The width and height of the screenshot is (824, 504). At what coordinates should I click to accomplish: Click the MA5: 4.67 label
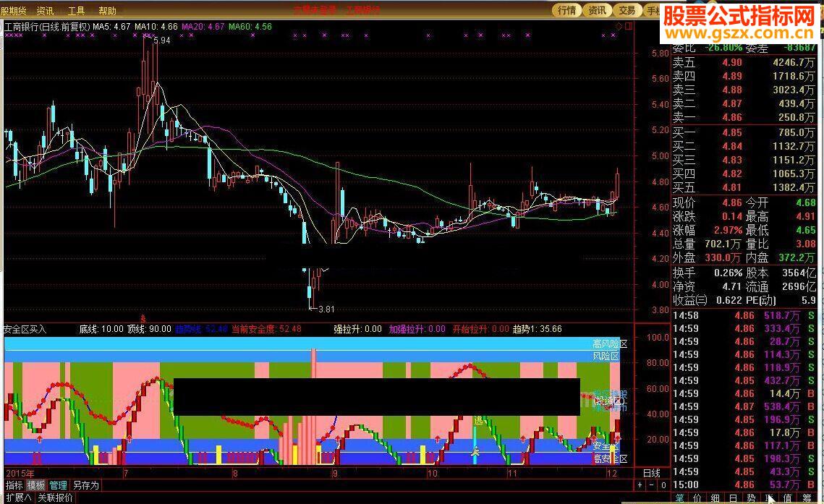[x=112, y=26]
